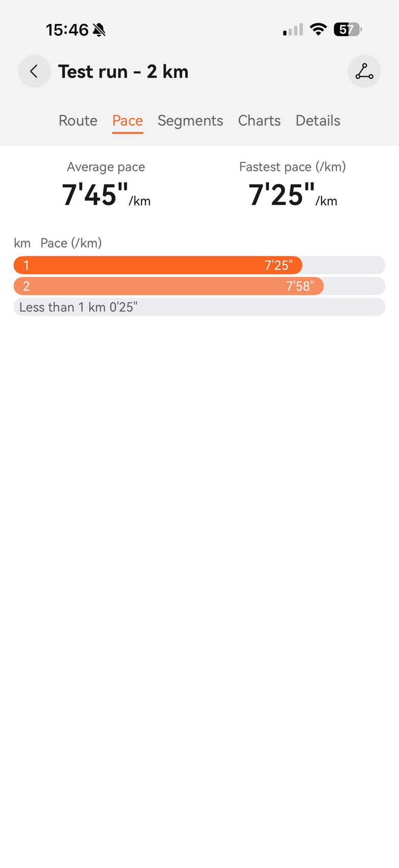Open the route share icon at top right

(364, 71)
